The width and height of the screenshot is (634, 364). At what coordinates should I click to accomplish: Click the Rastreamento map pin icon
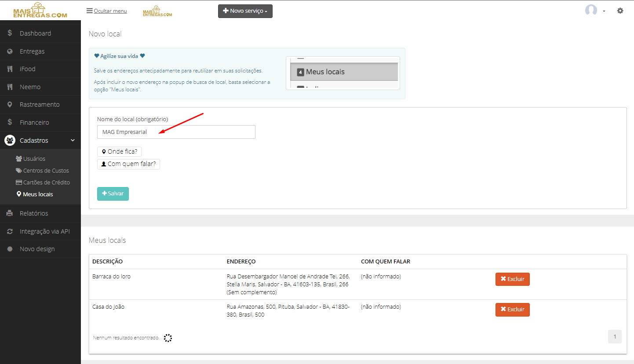click(x=10, y=105)
